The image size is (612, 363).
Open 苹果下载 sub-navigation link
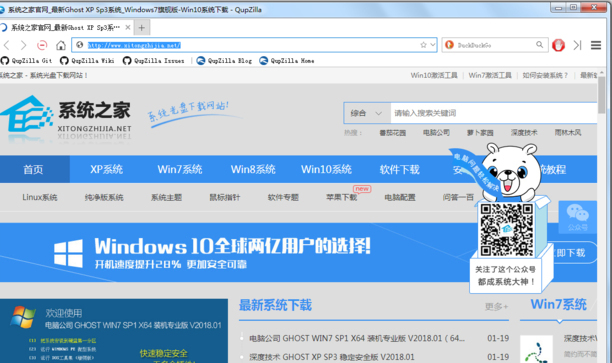pyautogui.click(x=342, y=198)
